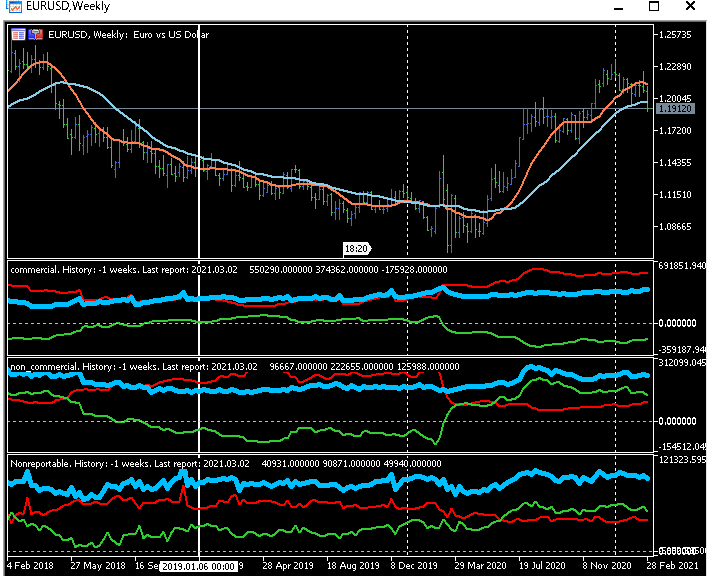Click the non_commercial value 222655.000000
This screenshot has width=707, height=576.
point(362,367)
